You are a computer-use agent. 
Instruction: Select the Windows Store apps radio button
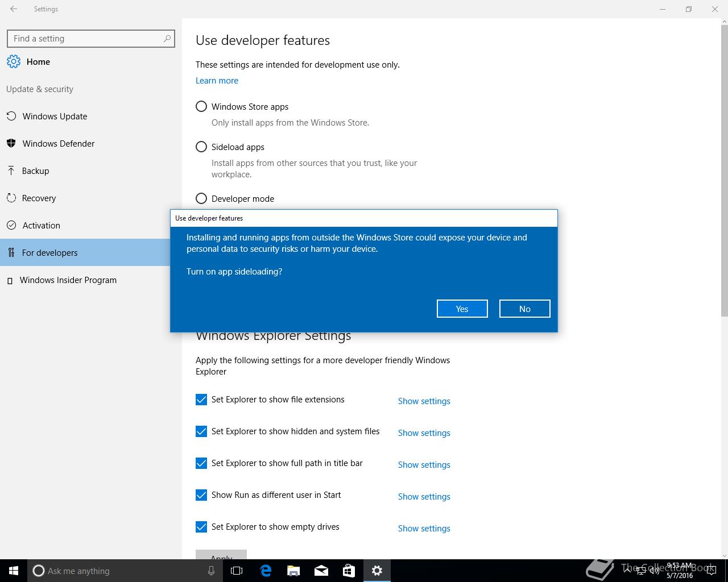(201, 106)
